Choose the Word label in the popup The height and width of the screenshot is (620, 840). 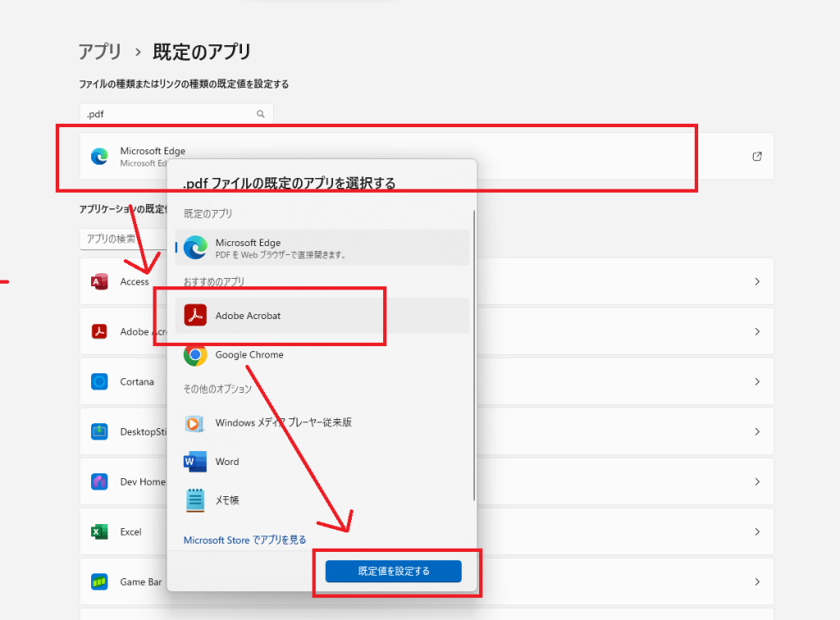point(227,462)
